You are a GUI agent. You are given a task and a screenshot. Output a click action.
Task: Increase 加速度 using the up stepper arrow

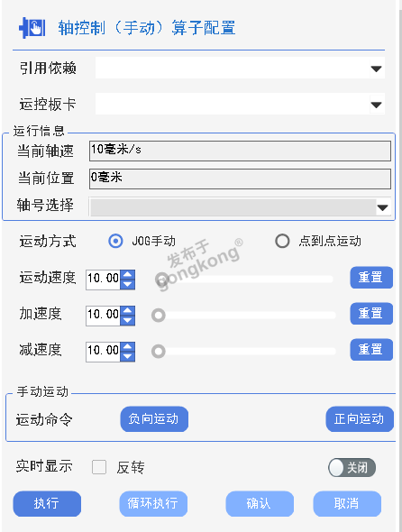tap(128, 311)
